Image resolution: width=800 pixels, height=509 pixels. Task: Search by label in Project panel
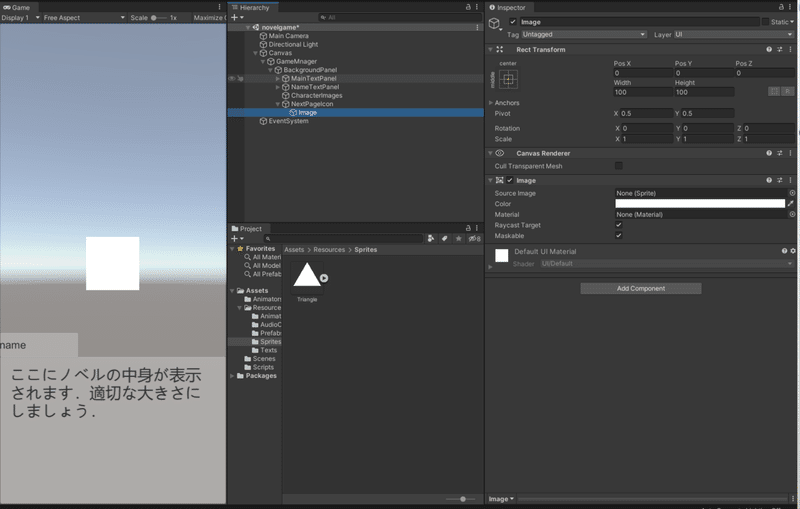[445, 238]
